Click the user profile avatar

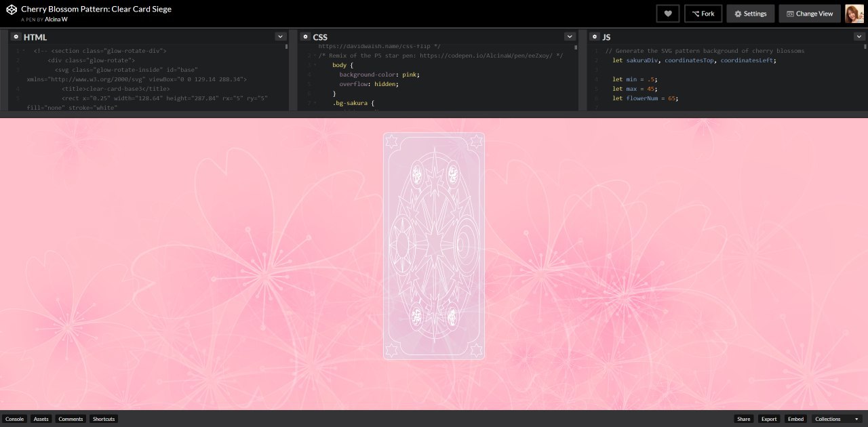pos(854,14)
